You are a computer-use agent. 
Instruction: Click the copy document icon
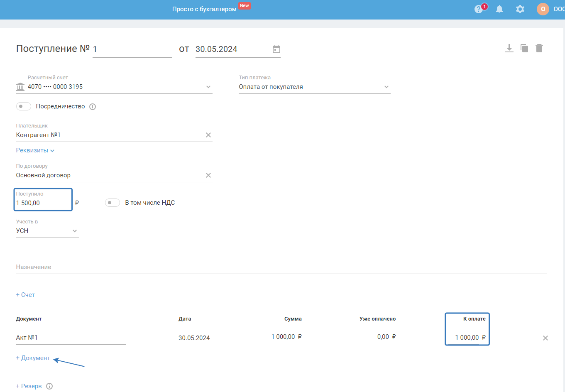coord(524,48)
